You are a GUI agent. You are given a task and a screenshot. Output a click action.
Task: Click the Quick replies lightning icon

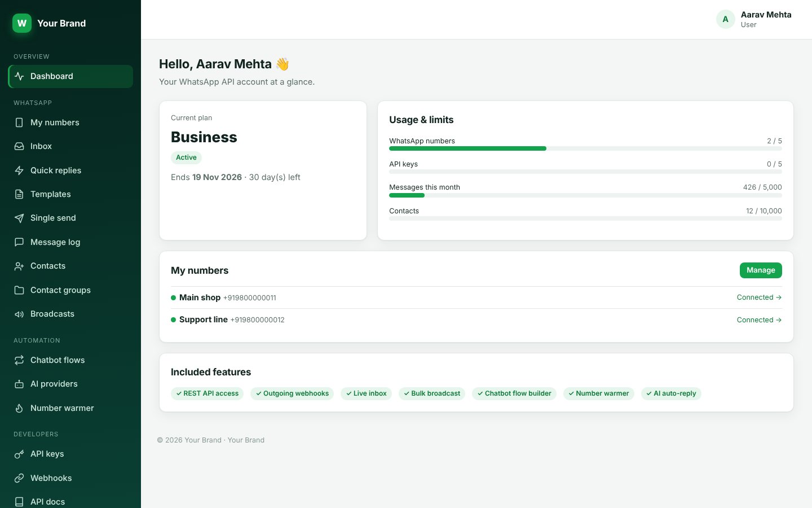point(19,170)
